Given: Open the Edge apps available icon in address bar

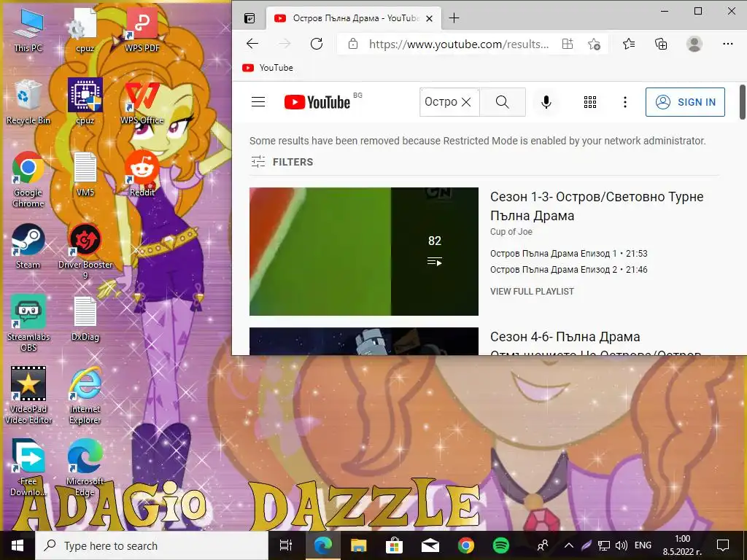Looking at the screenshot, I should point(568,44).
